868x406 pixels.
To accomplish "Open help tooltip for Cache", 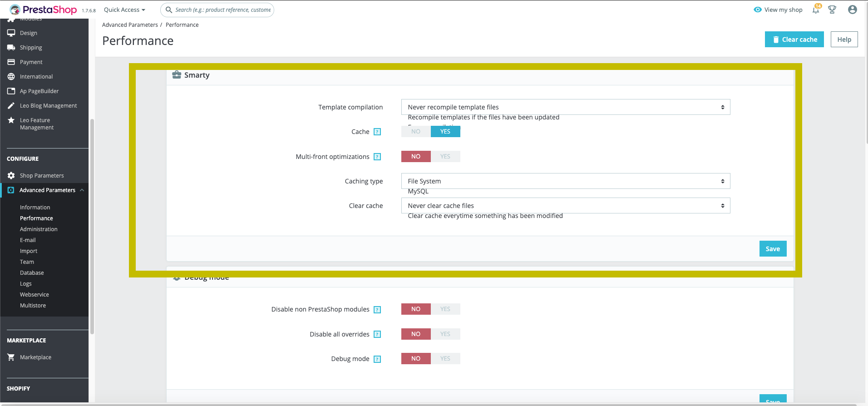I will point(377,132).
